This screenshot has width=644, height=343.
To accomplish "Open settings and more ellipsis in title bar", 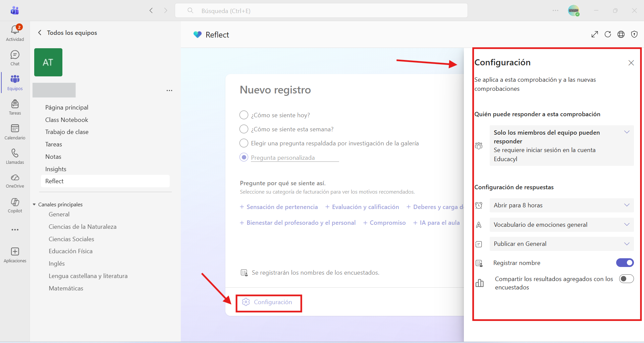I will point(555,10).
